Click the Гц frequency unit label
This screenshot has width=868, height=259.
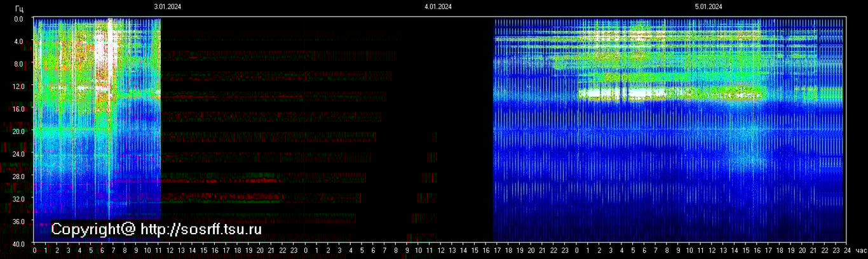[19, 7]
